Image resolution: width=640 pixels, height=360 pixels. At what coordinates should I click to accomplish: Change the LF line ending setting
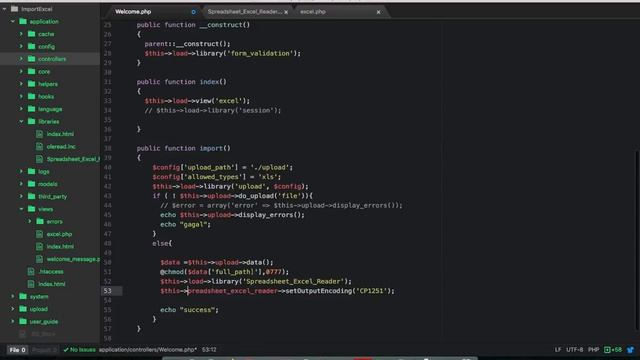[558, 350]
